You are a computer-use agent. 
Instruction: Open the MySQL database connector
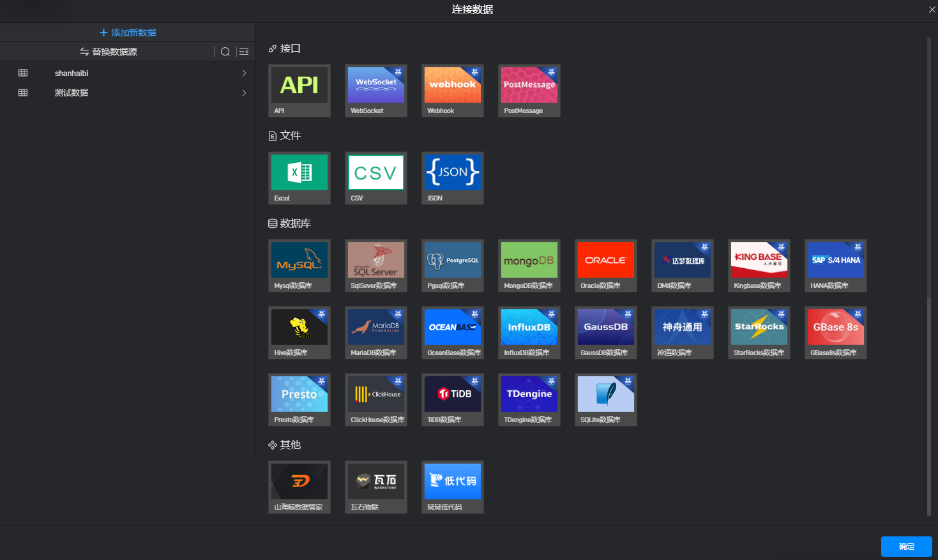[299, 265]
